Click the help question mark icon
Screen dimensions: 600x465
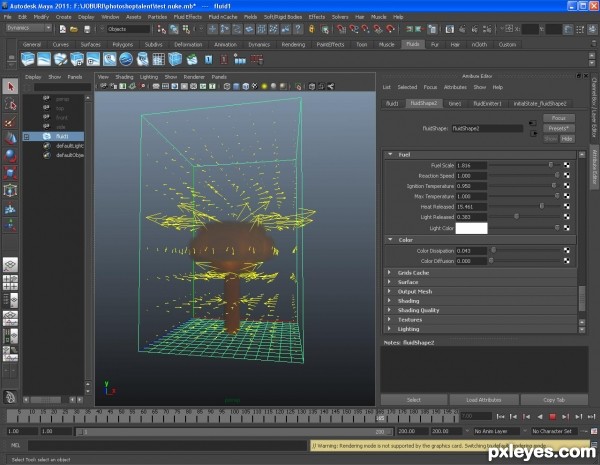(x=298, y=29)
